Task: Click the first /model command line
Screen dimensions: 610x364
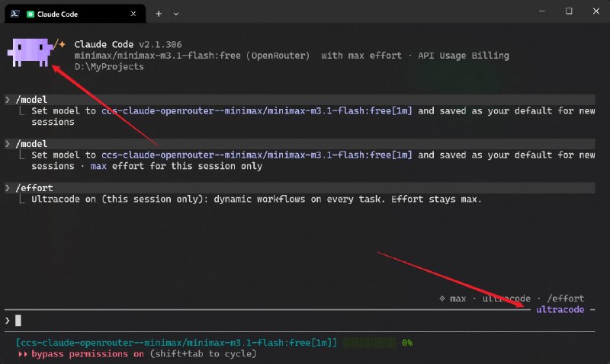Action: tap(300, 100)
